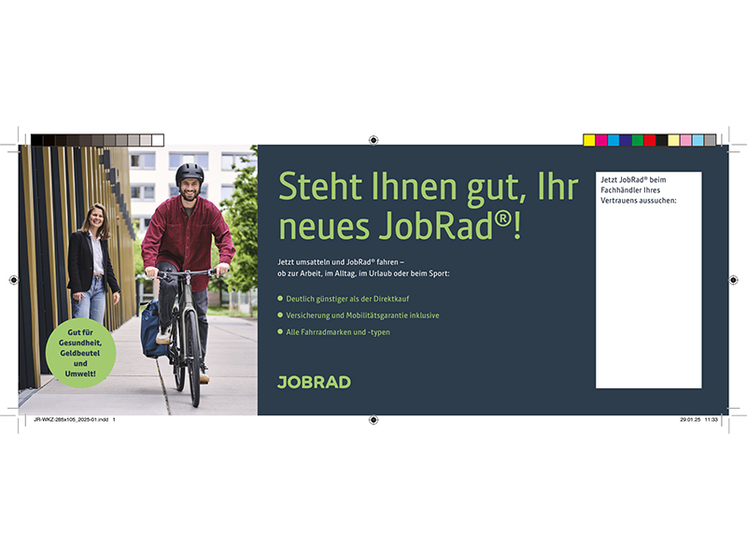Click the top center registration mark

[x=373, y=140]
